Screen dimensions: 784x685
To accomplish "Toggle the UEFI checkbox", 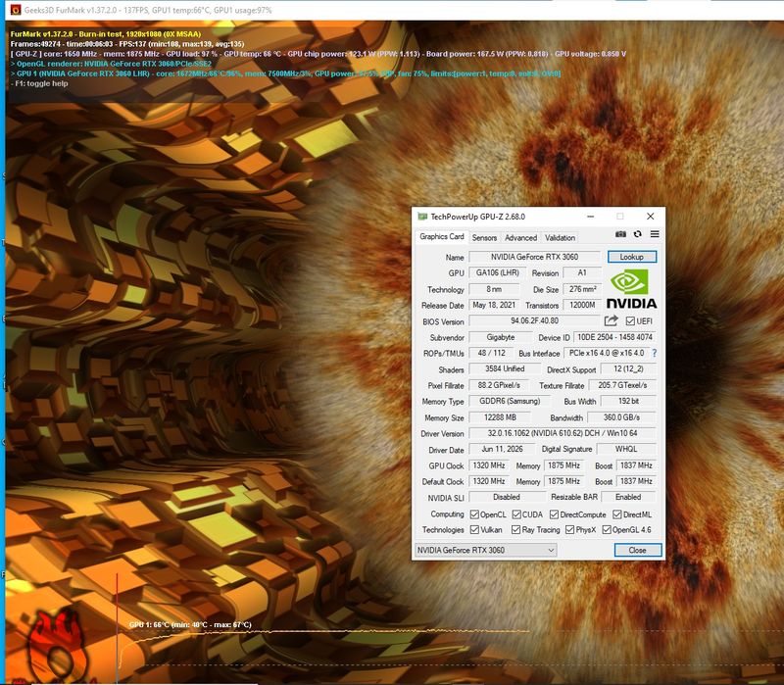I will tap(630, 321).
